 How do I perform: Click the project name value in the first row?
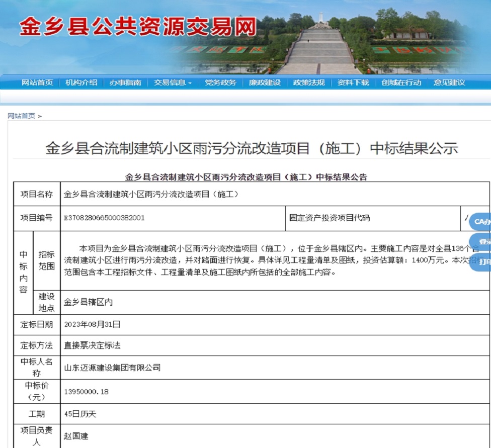point(152,194)
